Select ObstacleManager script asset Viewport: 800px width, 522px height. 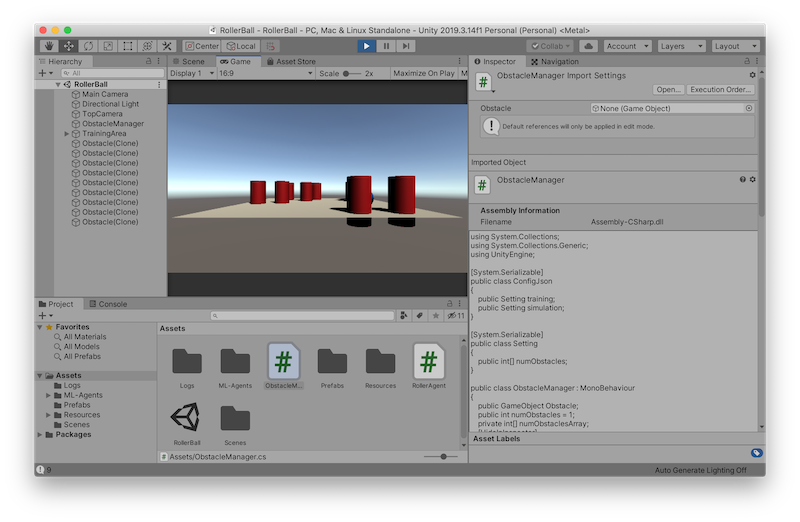pyautogui.click(x=284, y=366)
